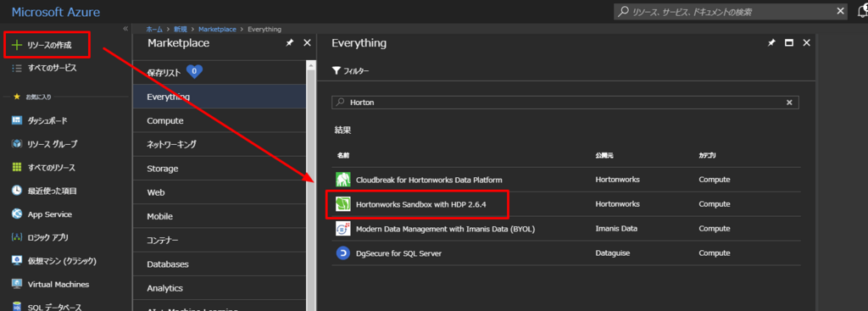
Task: Click the SQL database icon
Action: [x=17, y=307]
